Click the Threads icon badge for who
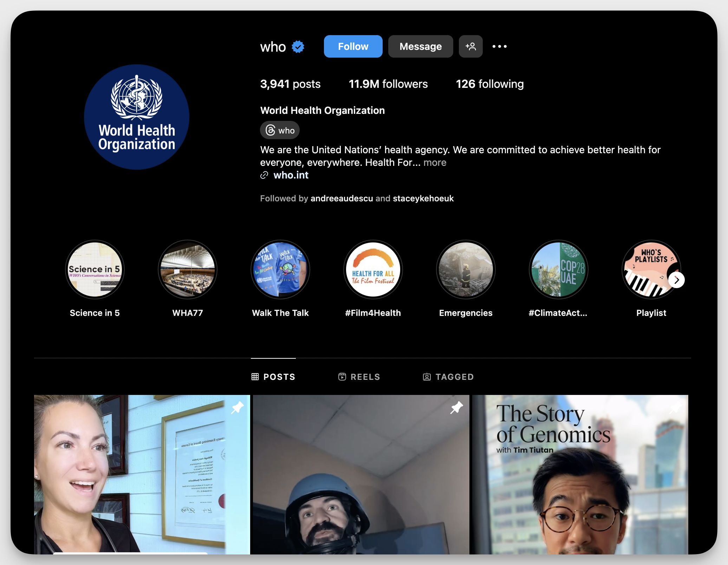 coord(280,130)
